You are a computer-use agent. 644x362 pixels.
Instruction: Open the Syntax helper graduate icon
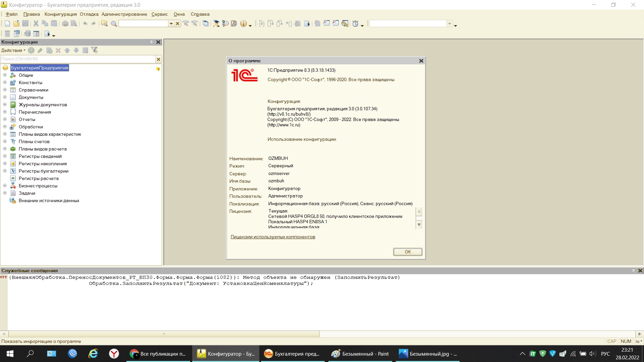(x=216, y=23)
